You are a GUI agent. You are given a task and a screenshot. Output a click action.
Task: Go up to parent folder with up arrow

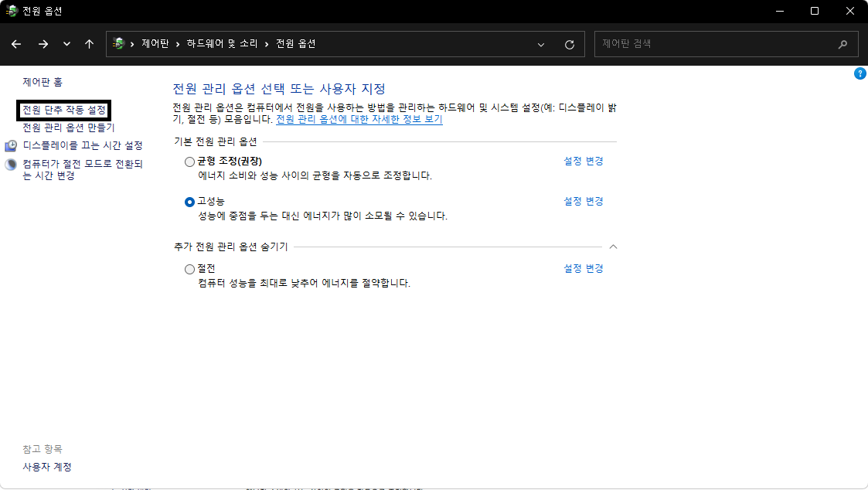[x=89, y=44]
